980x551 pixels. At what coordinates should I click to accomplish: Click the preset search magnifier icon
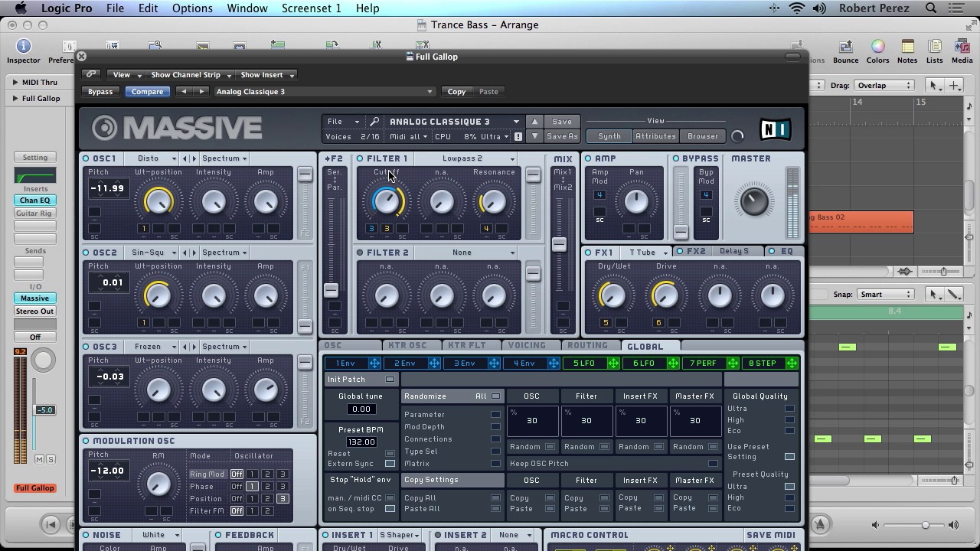click(374, 122)
